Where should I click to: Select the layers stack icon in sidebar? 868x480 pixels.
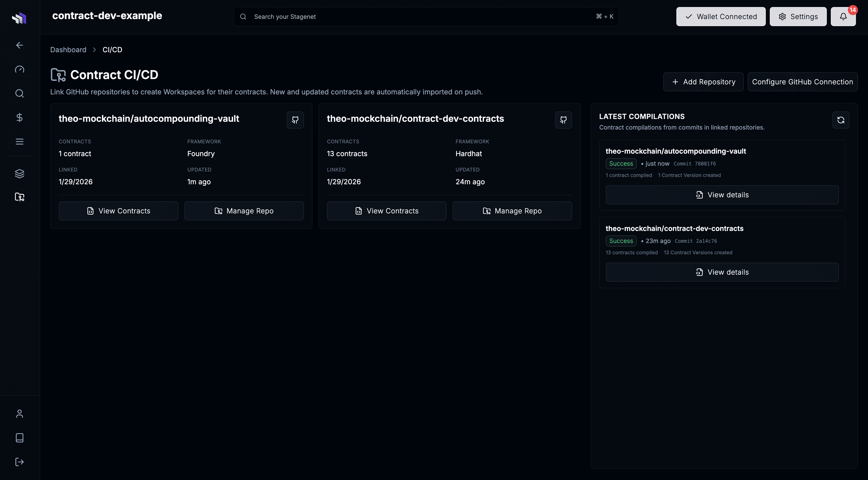point(19,173)
